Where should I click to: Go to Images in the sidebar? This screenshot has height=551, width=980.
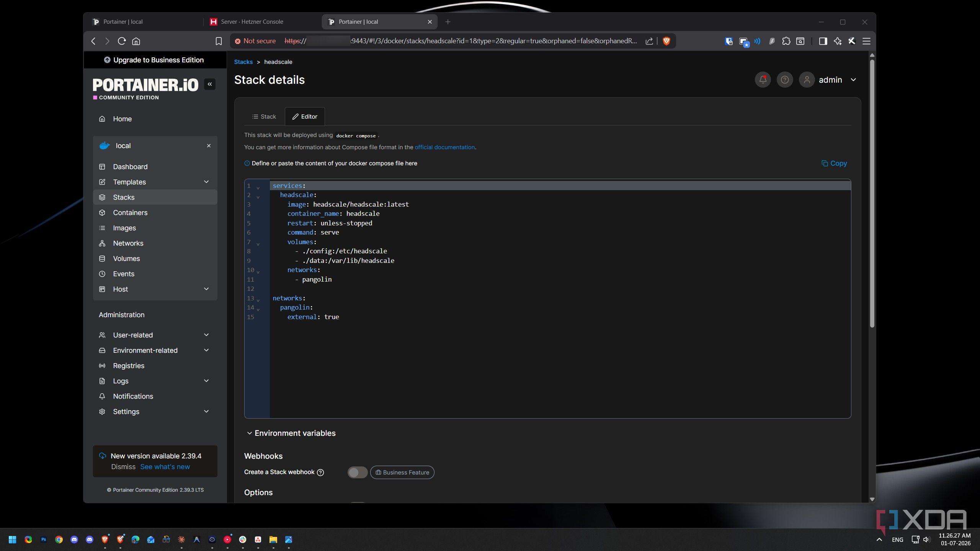(155, 228)
